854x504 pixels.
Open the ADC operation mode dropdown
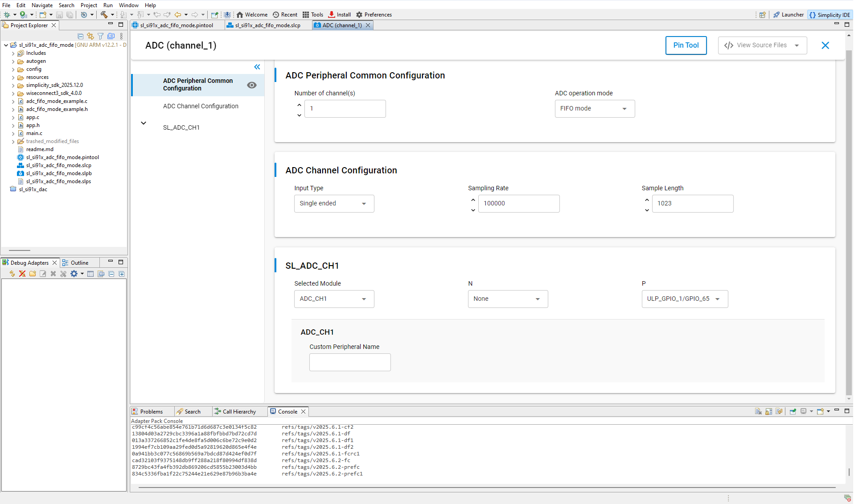tap(594, 109)
